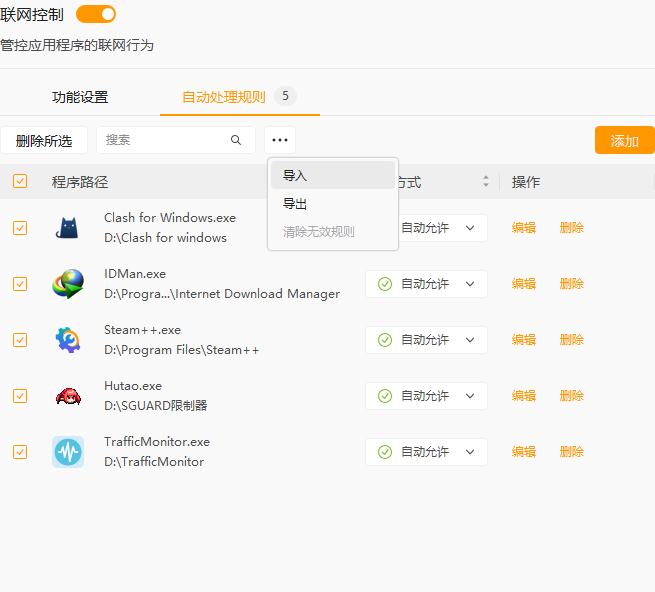Switch to the 功能设置 tab

80,97
